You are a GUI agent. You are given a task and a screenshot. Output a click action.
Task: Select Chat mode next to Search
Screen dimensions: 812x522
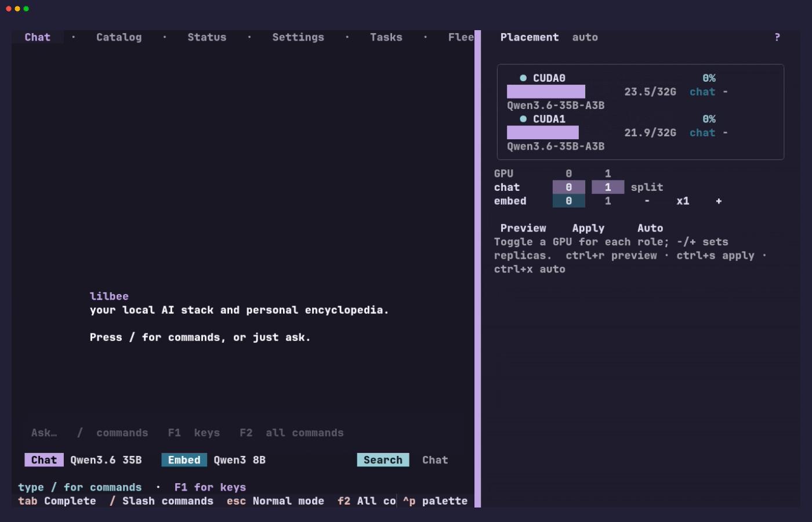pos(435,460)
